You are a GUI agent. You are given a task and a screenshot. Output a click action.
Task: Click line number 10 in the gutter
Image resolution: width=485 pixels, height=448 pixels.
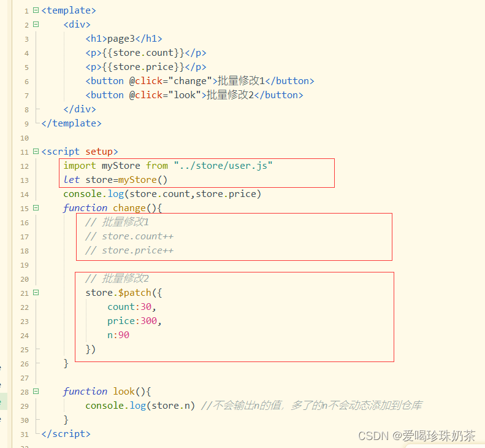coord(25,138)
